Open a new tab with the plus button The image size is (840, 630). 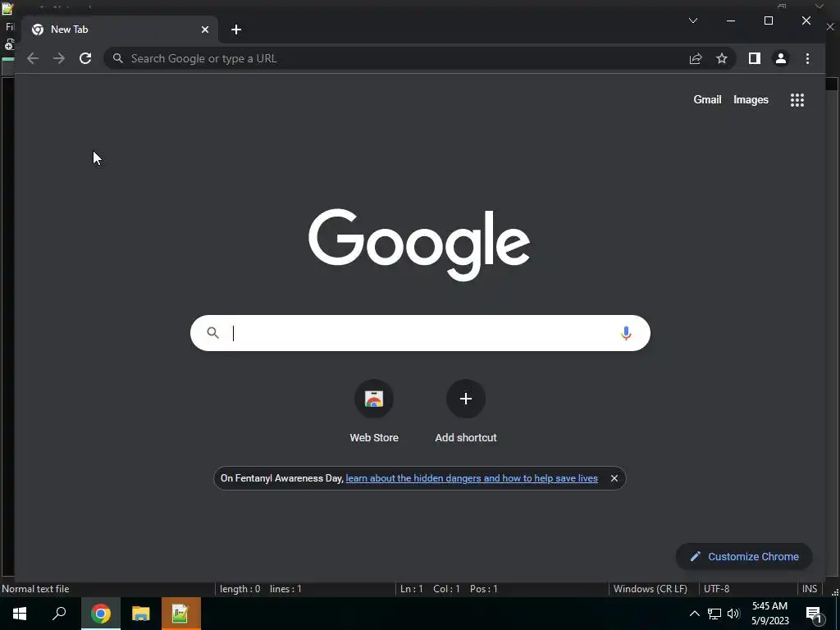[236, 30]
